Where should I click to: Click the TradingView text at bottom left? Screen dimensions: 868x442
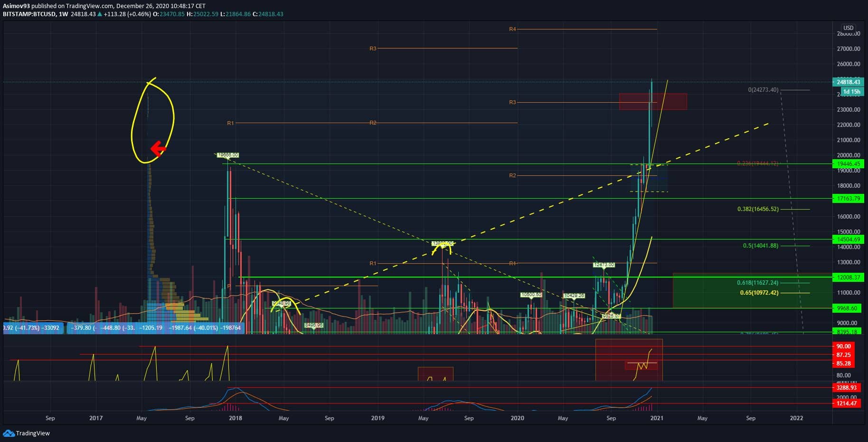point(33,433)
